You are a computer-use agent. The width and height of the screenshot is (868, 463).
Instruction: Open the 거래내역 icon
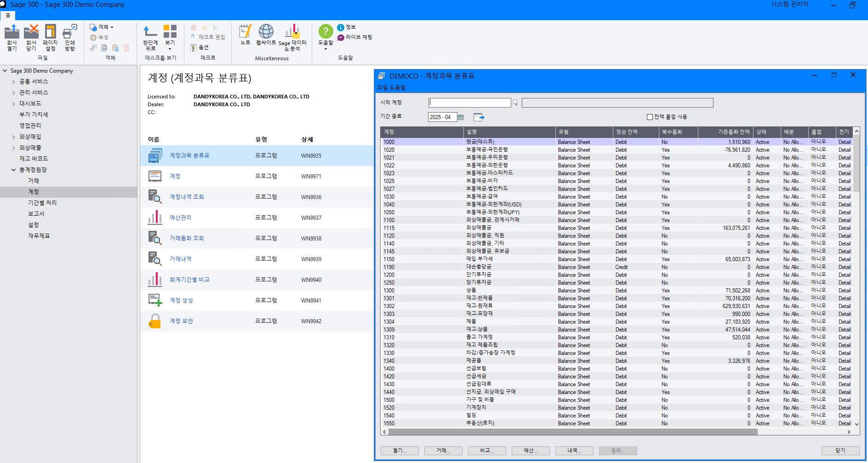(x=155, y=259)
